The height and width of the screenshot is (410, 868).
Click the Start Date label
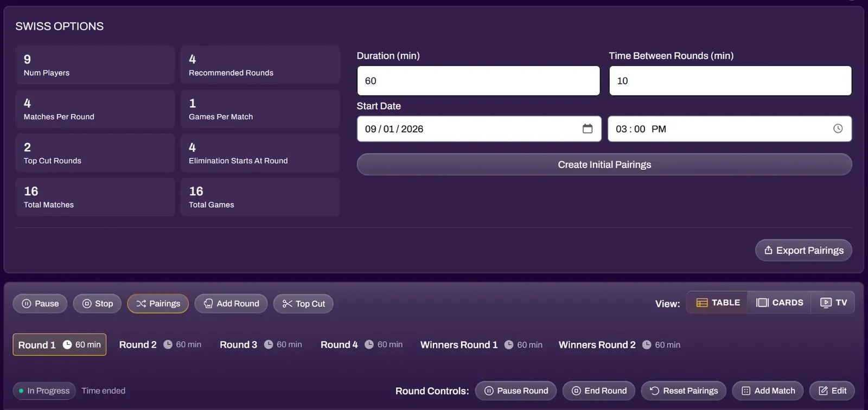(x=379, y=106)
